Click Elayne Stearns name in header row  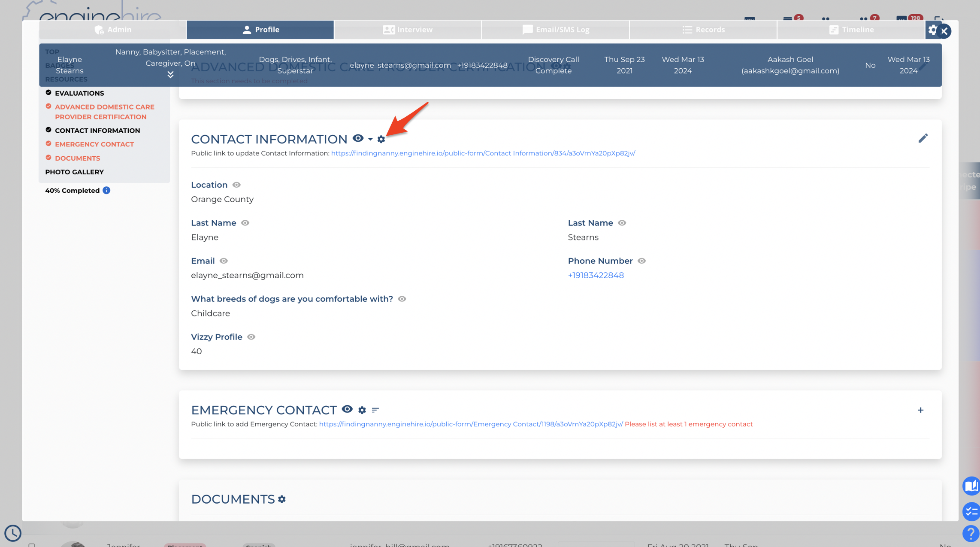coord(70,65)
